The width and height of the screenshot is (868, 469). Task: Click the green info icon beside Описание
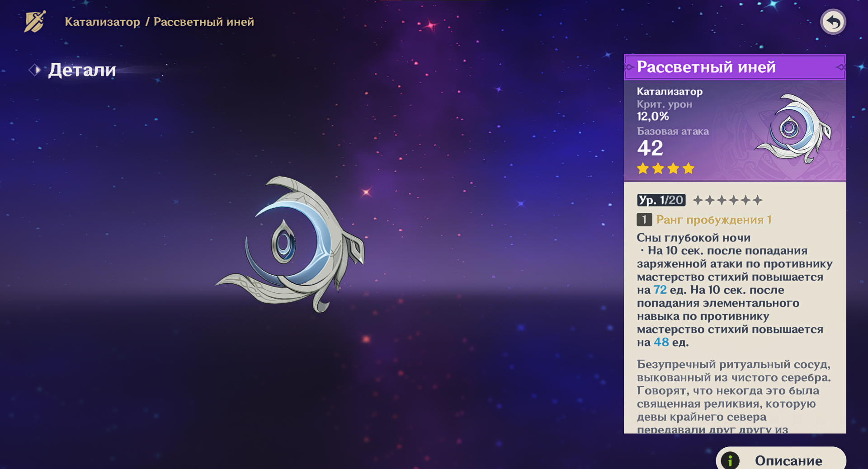(730, 460)
